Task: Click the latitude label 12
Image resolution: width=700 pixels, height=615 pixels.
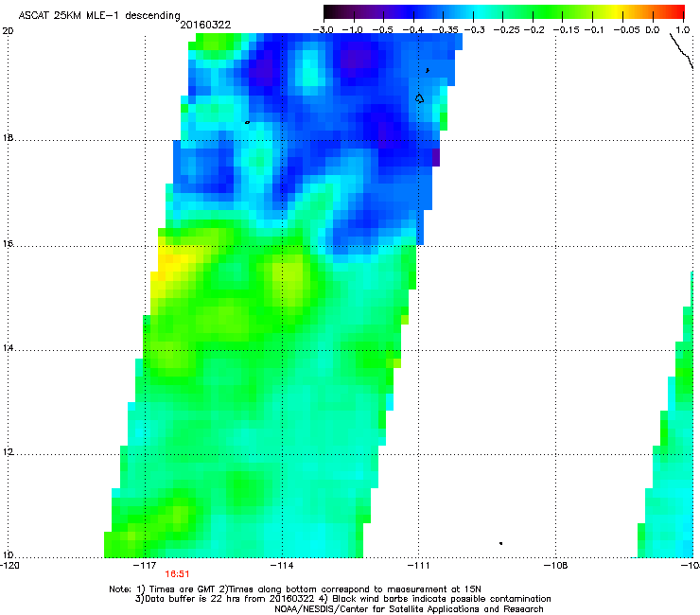Action: pyautogui.click(x=8, y=452)
